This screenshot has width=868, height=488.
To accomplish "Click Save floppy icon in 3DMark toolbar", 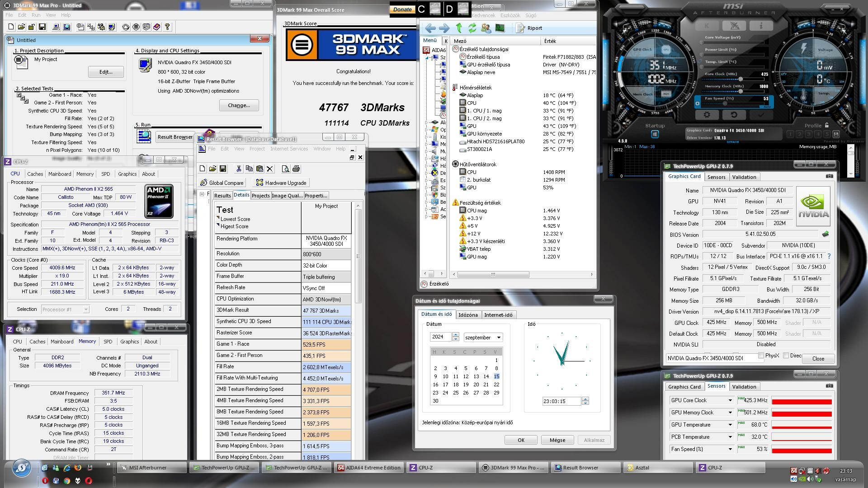I will click(x=42, y=27).
